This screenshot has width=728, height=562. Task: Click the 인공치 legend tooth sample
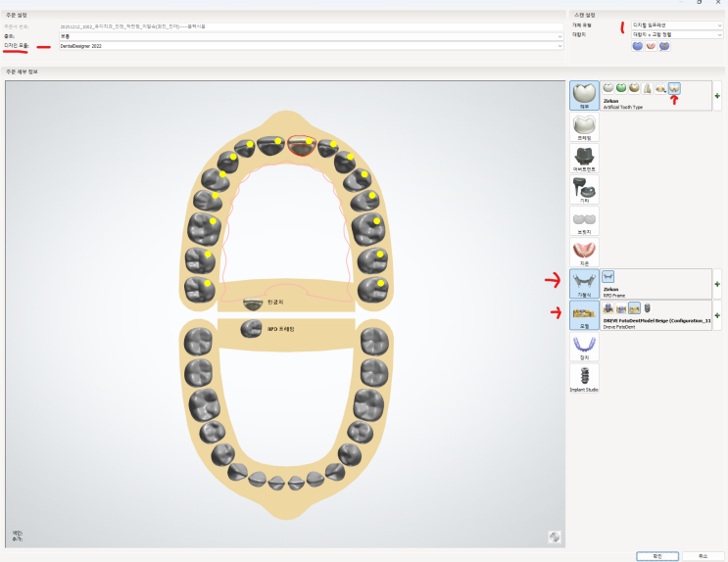[253, 304]
